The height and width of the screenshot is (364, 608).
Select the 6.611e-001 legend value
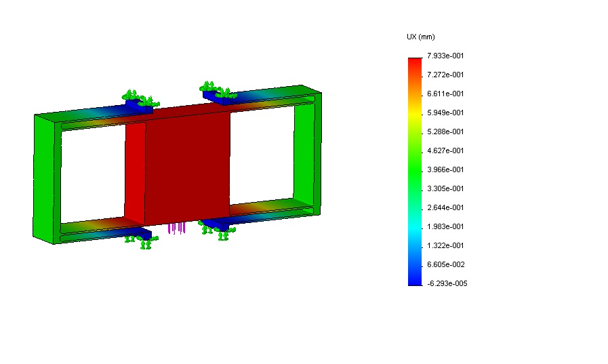(445, 94)
